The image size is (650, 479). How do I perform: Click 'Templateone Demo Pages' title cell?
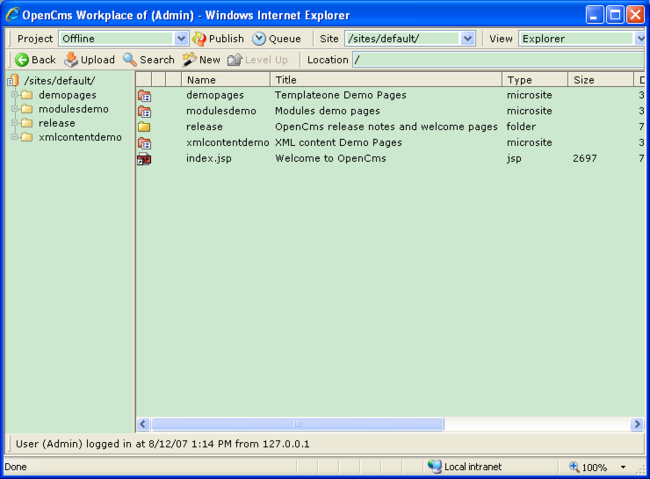point(341,95)
